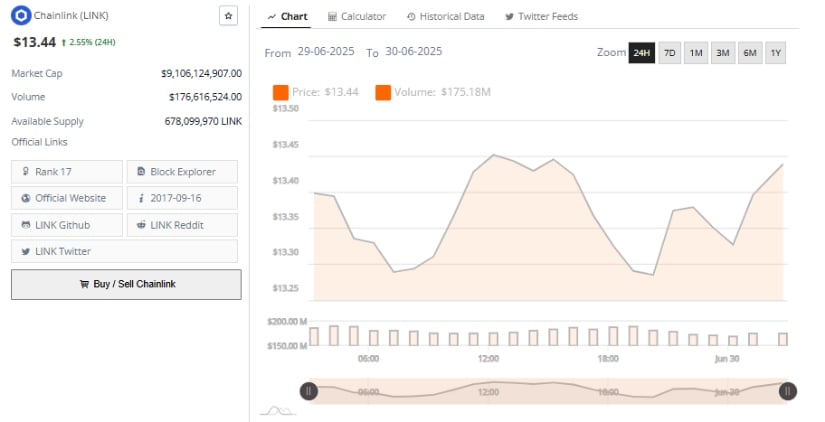Open the Block Explorer link
The width and height of the screenshot is (825, 422).
click(182, 172)
